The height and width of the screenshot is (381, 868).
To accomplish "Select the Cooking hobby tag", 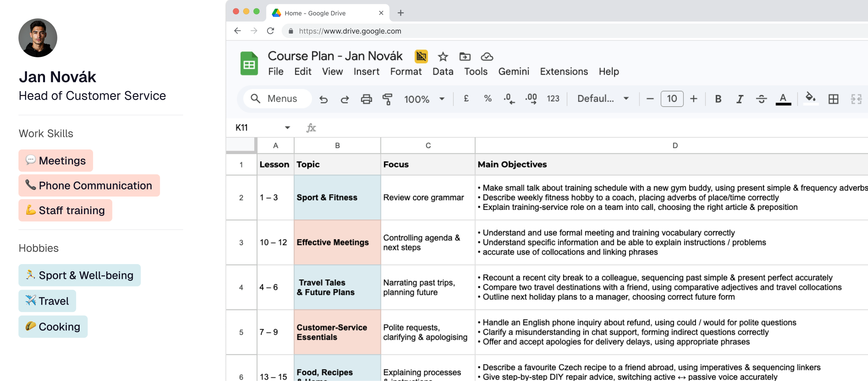I will point(53,327).
